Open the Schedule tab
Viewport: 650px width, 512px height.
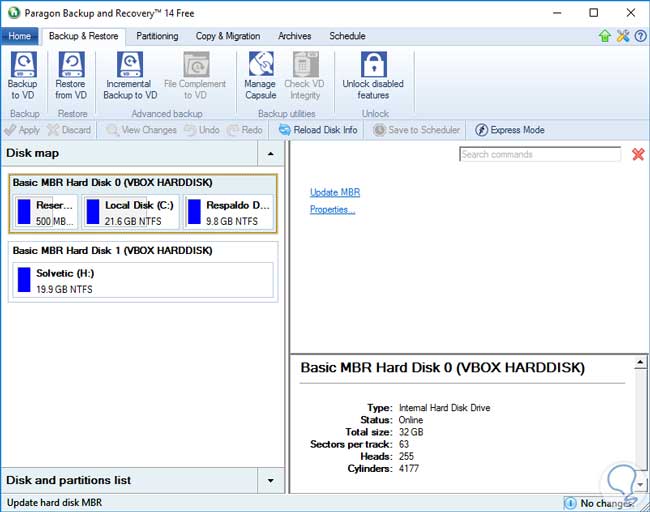pos(347,36)
